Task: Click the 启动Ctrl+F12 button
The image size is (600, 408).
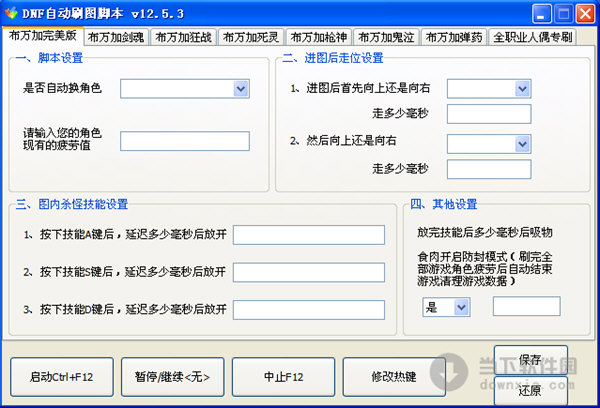Action: coord(62,377)
